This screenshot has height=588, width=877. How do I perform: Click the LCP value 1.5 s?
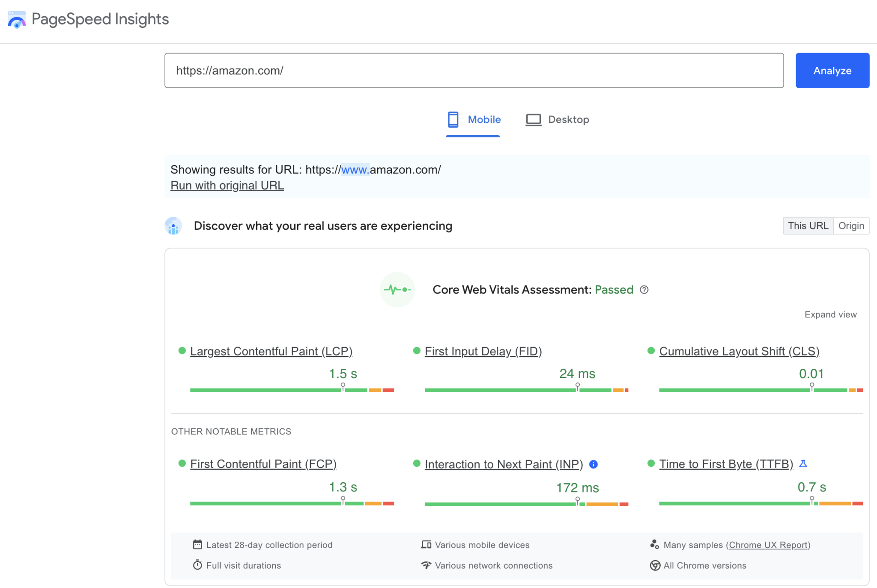pos(343,374)
